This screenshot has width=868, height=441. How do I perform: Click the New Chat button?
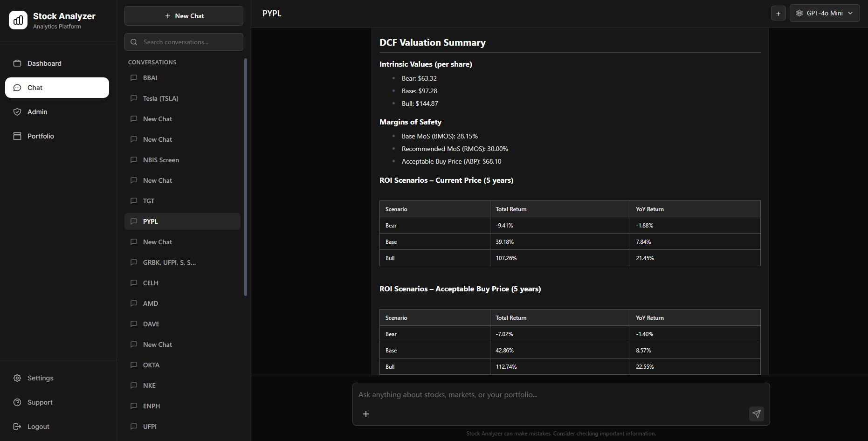(184, 15)
